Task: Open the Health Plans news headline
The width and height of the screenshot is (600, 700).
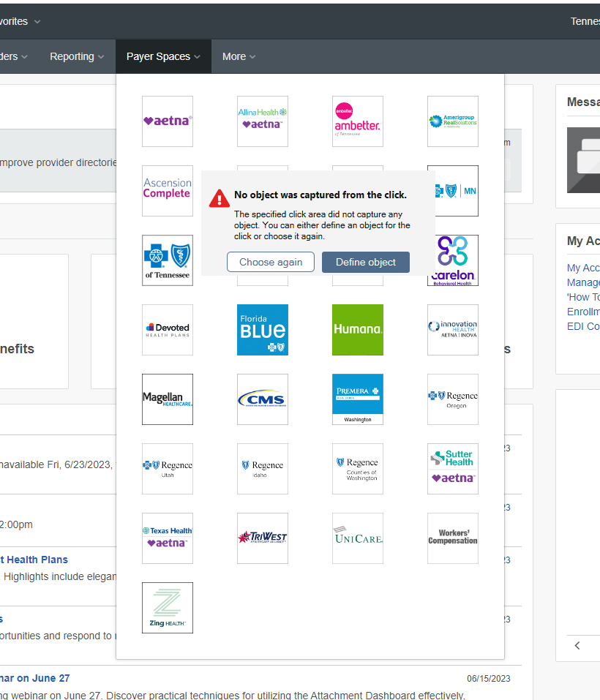Action: click(x=34, y=560)
